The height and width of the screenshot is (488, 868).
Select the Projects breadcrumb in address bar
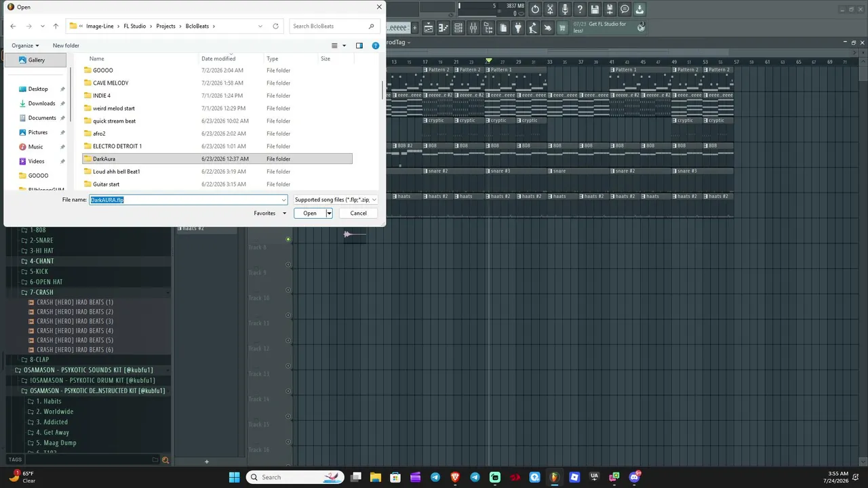(x=165, y=26)
